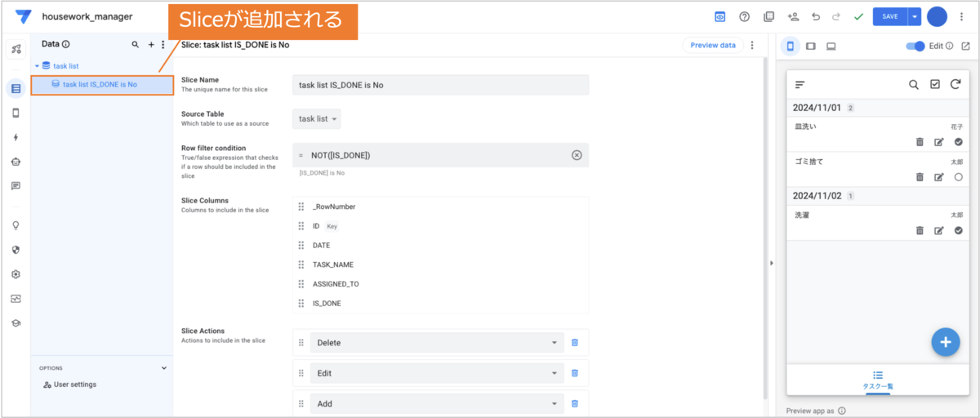The width and height of the screenshot is (980, 418).
Task: Toggle done status for 洗濯 task
Action: coord(959,231)
